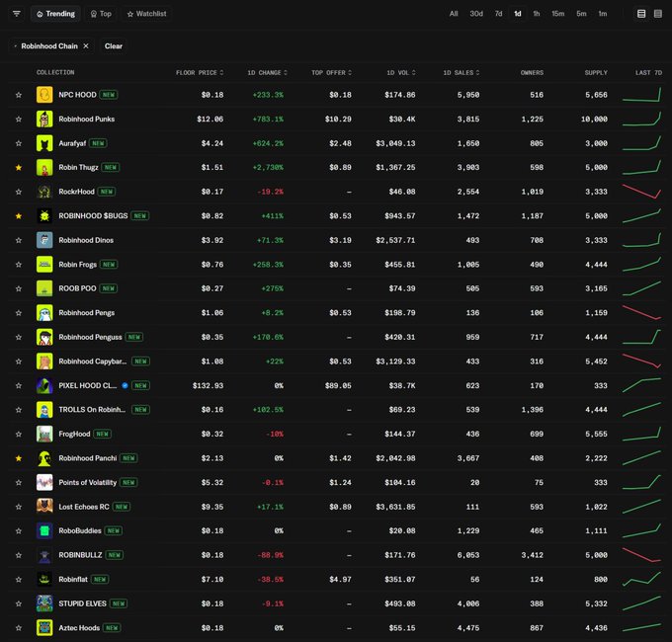Open Robinhood Pengs collection avatar
Image resolution: width=672 pixels, height=642 pixels.
[44, 313]
